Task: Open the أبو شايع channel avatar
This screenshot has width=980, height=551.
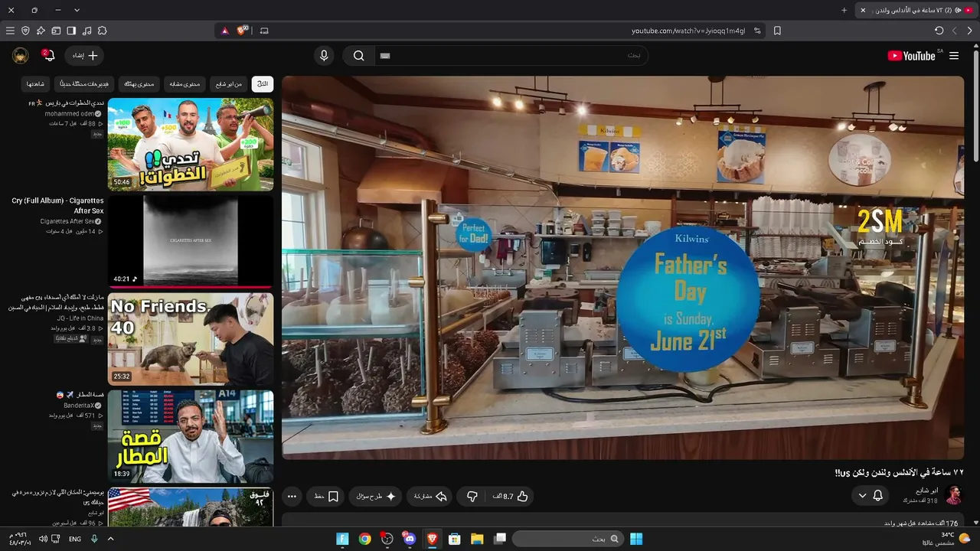Action: [x=953, y=495]
